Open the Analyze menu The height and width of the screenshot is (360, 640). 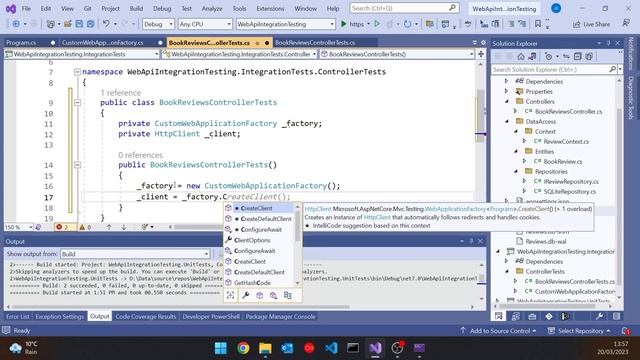212,8
